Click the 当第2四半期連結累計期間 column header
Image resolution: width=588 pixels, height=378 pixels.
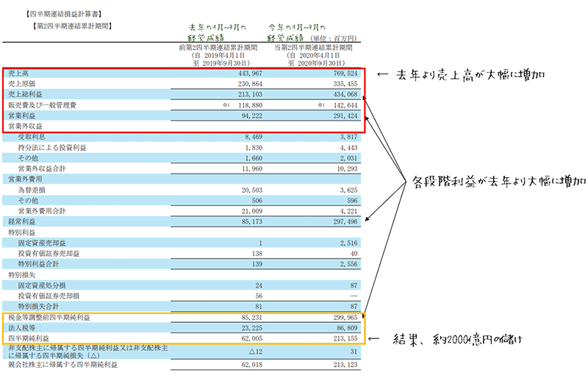tap(314, 48)
